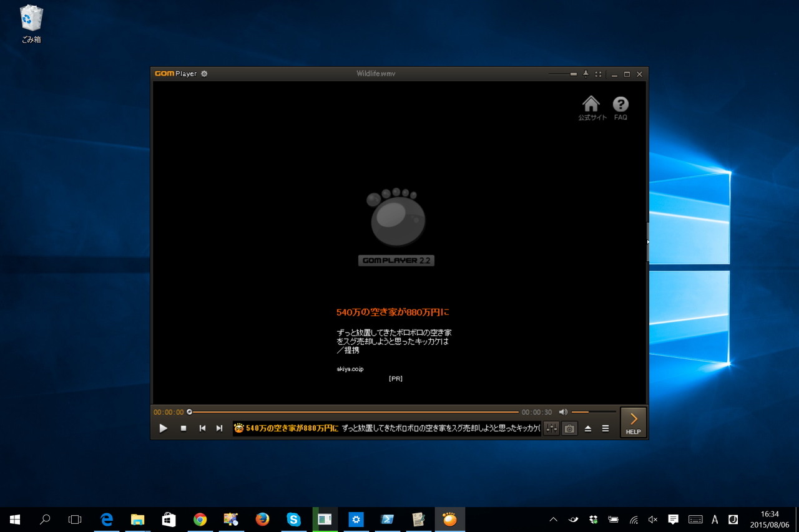Toggle the always-on-top pin icon

586,74
